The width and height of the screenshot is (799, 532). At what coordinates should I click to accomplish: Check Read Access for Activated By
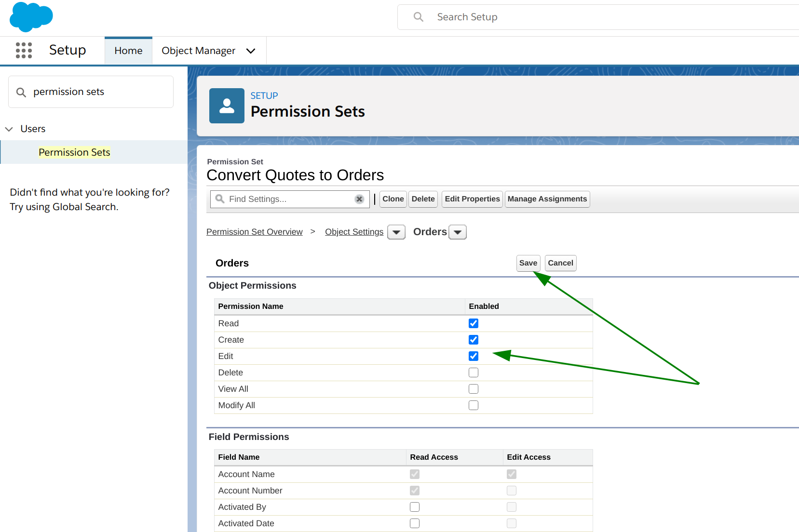(415, 507)
